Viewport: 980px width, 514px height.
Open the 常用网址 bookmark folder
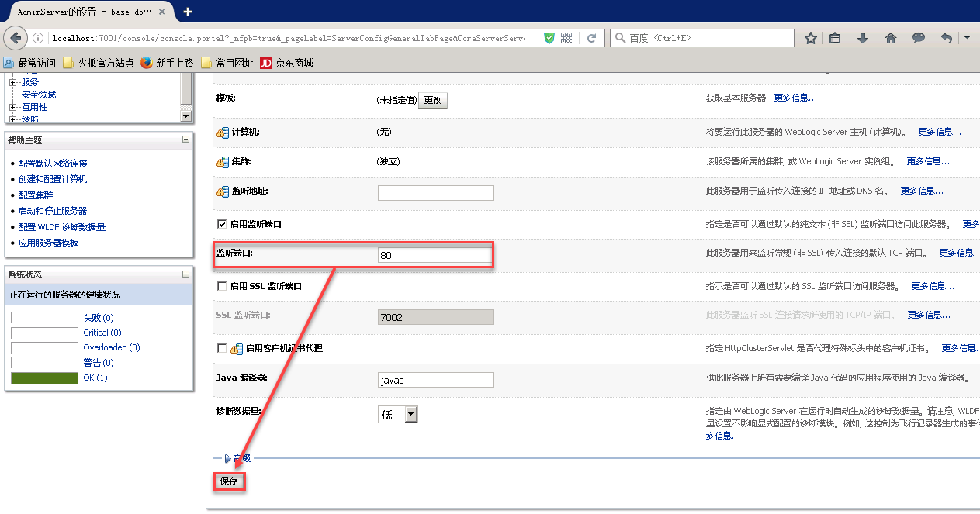pyautogui.click(x=227, y=63)
